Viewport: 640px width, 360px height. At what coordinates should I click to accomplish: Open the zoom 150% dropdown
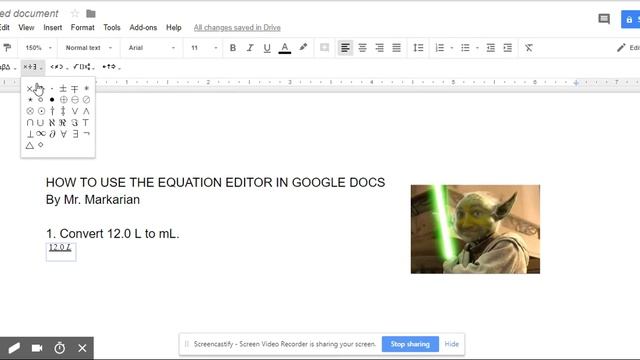click(x=38, y=48)
